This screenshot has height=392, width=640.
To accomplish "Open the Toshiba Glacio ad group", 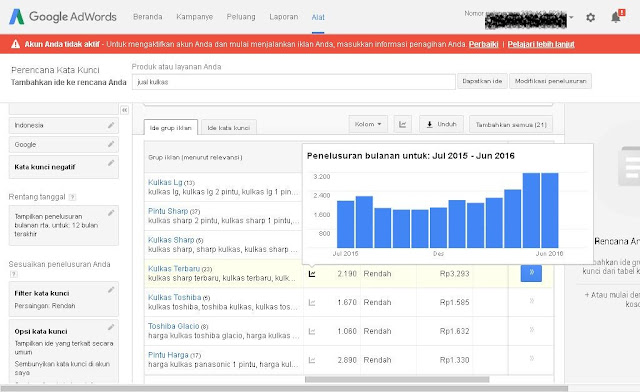I will pos(173,326).
